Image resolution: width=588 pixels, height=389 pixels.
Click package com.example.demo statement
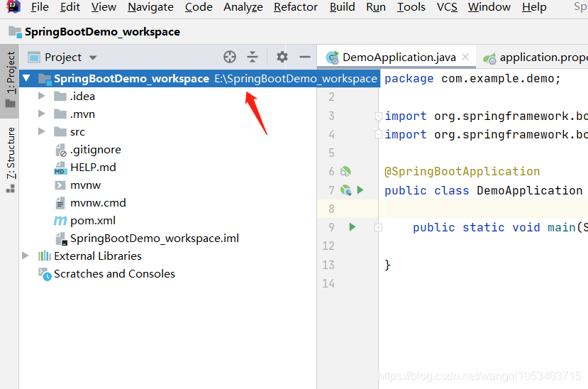[472, 79]
